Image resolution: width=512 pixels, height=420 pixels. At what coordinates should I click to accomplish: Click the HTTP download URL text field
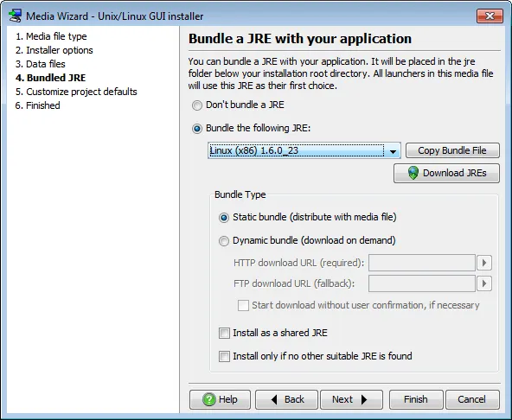tap(421, 263)
